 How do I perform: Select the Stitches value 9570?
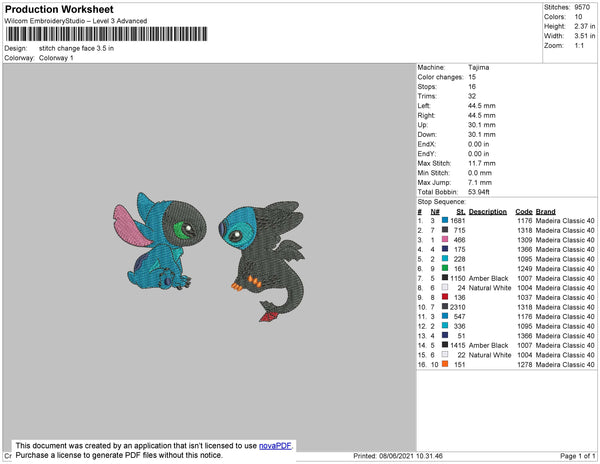pos(582,7)
